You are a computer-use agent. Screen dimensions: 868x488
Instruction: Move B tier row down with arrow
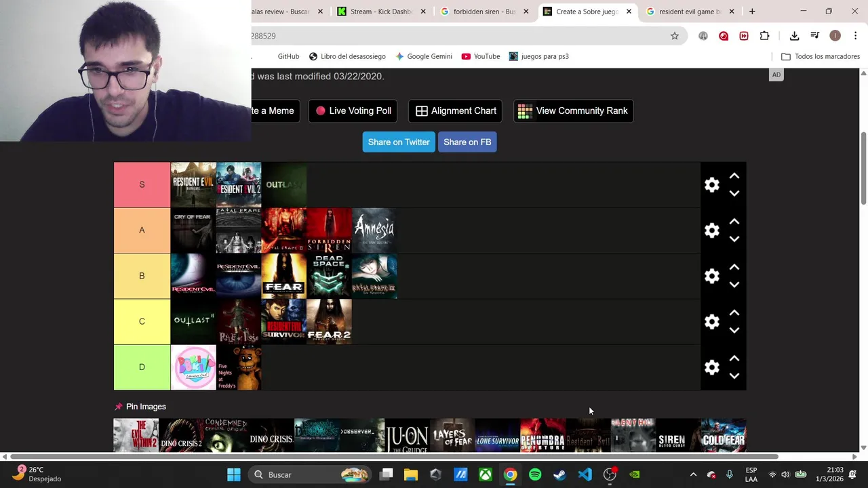point(734,285)
